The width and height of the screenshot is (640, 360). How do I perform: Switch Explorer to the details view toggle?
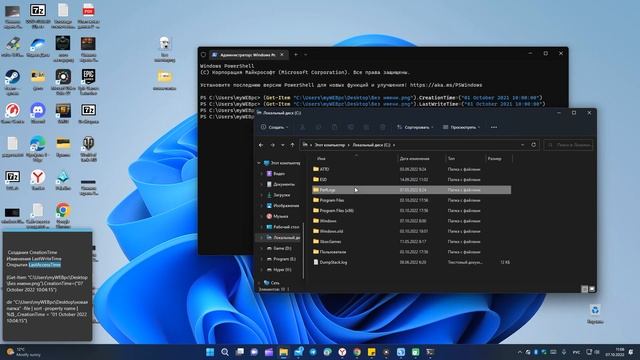584,289
